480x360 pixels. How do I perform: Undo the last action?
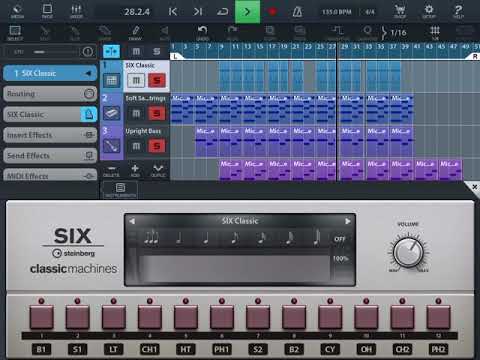tap(203, 33)
